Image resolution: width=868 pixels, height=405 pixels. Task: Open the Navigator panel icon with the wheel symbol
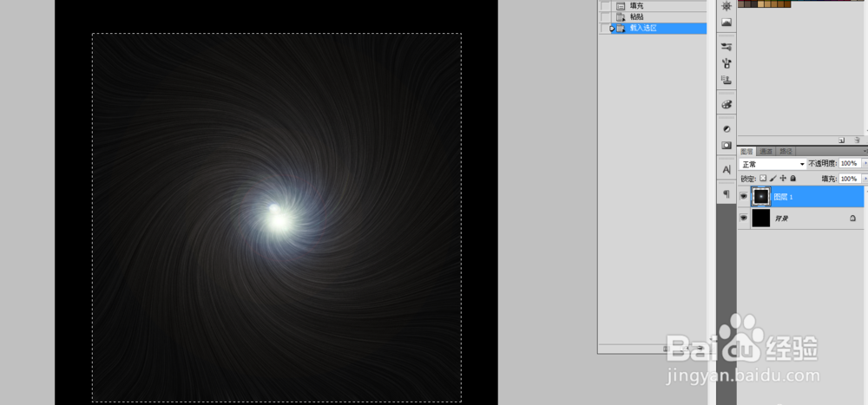727,6
